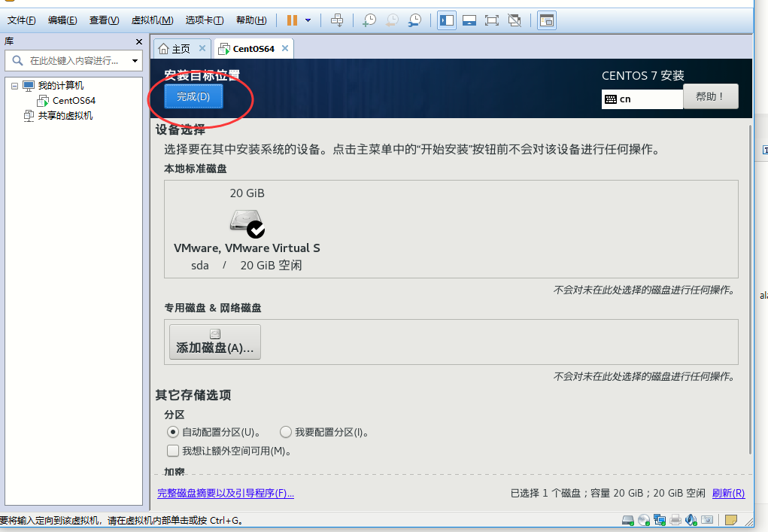
Task: Click the printer status bar icon
Action: [675, 520]
